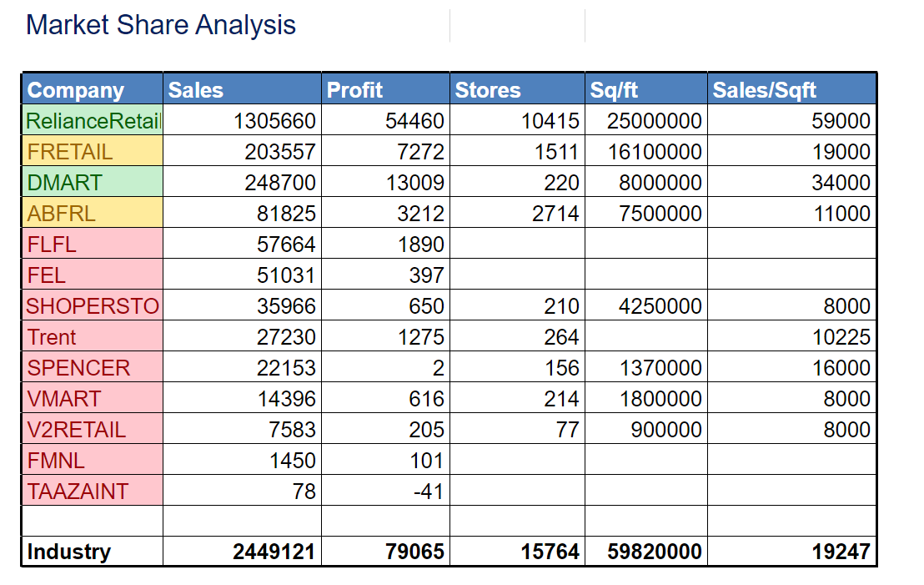Select the SPENCER company cell
The image size is (924, 585).
93,367
